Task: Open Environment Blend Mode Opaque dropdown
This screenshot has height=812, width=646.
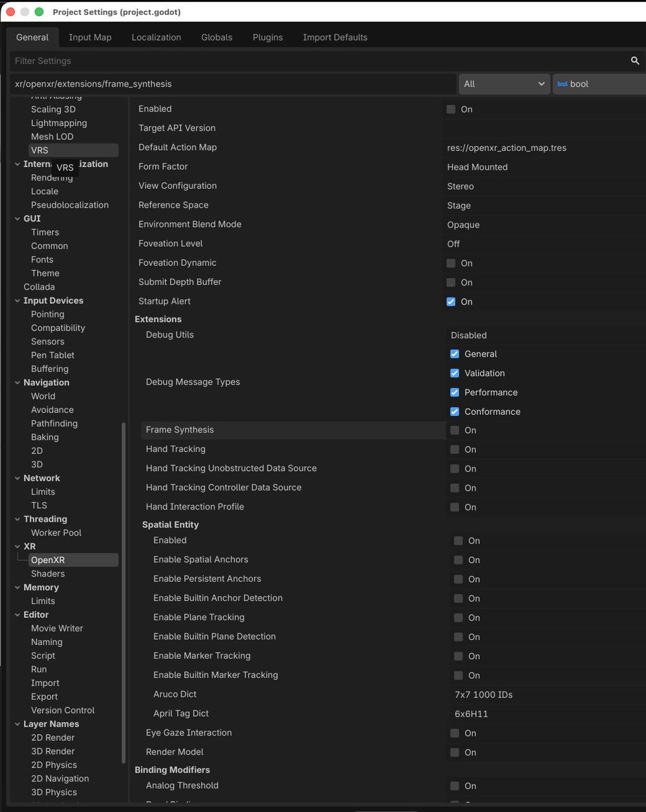Action: pos(544,225)
